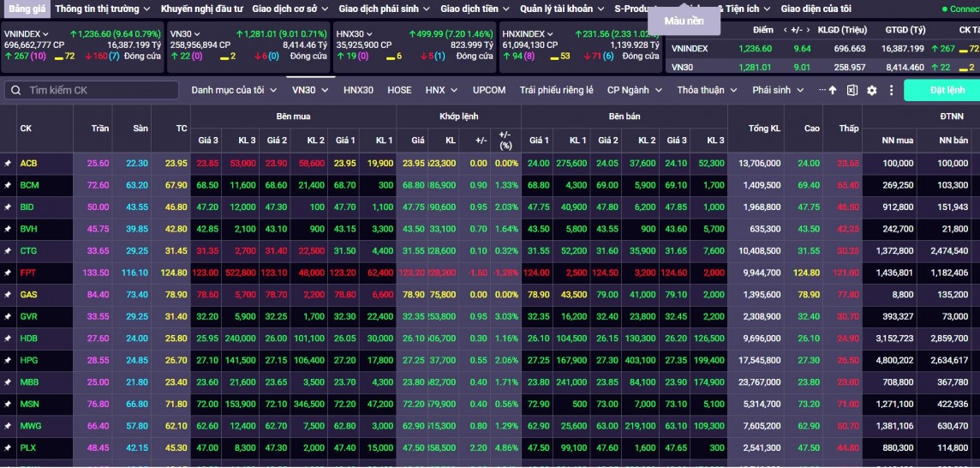The height and width of the screenshot is (468, 980).
Task: Pin the ACB stock row
Action: click(x=8, y=163)
